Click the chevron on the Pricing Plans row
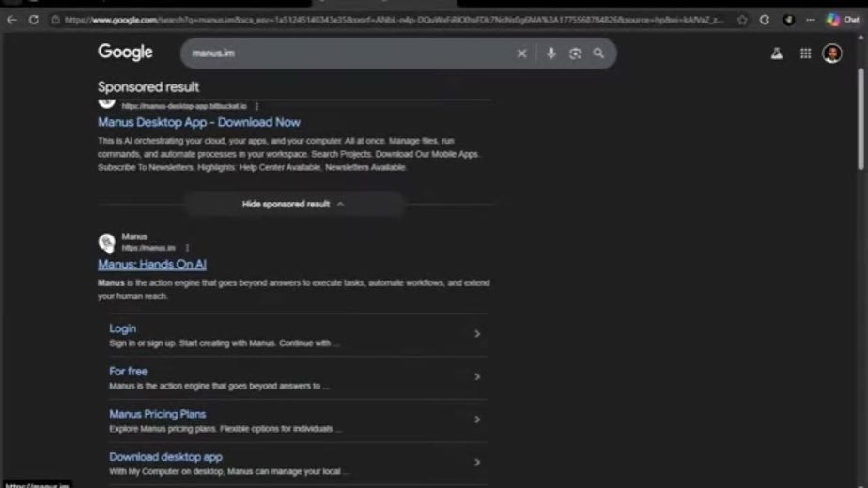The height and width of the screenshot is (488, 868). (476, 419)
